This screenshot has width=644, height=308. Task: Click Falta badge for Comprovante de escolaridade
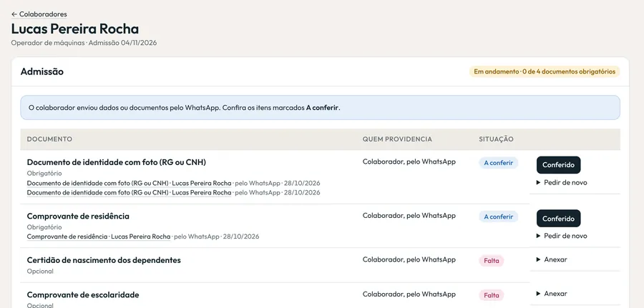coord(491,295)
